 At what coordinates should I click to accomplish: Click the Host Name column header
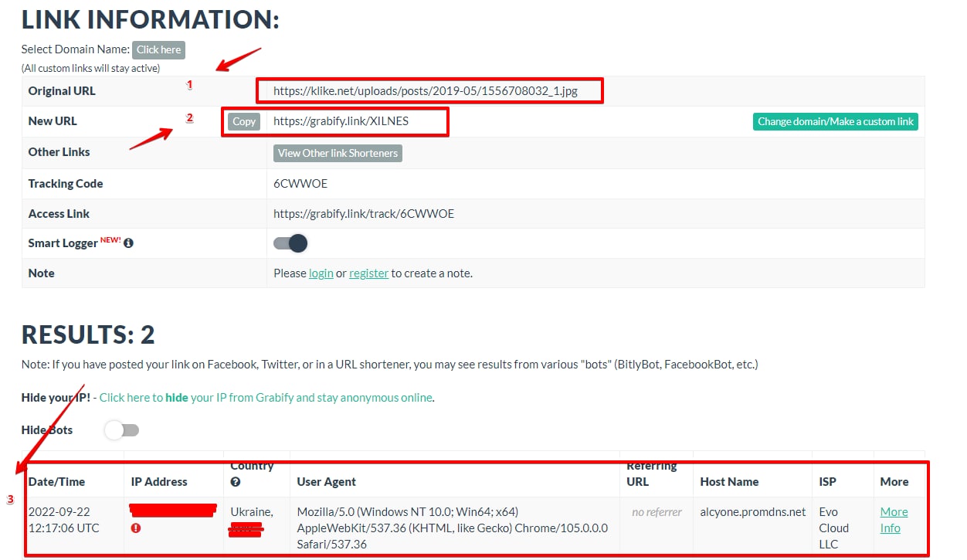point(729,482)
